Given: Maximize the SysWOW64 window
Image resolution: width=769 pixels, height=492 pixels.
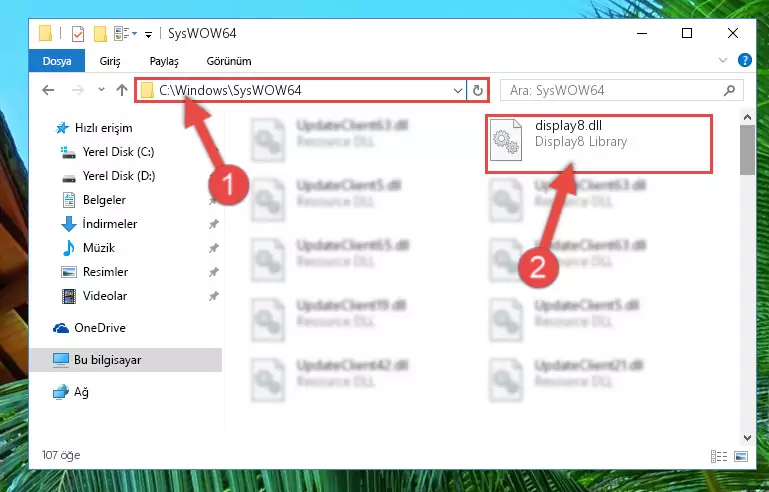Looking at the screenshot, I should point(687,33).
